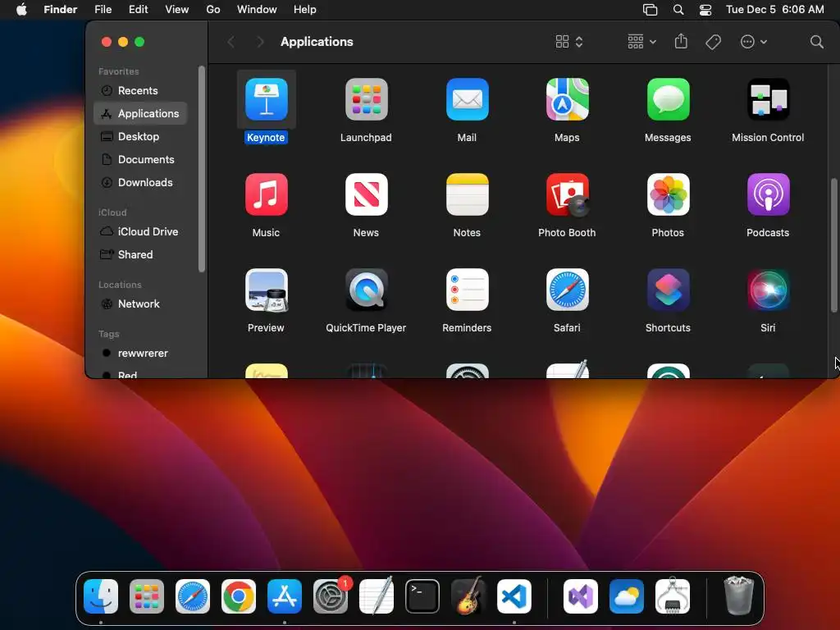840x630 pixels.
Task: Select Applications in the sidebar
Action: coord(140,113)
